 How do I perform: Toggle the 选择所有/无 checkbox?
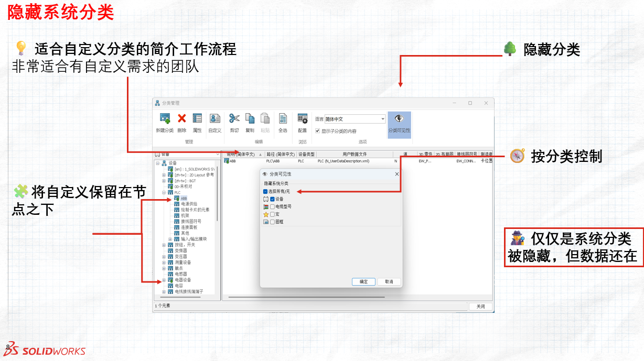(265, 192)
